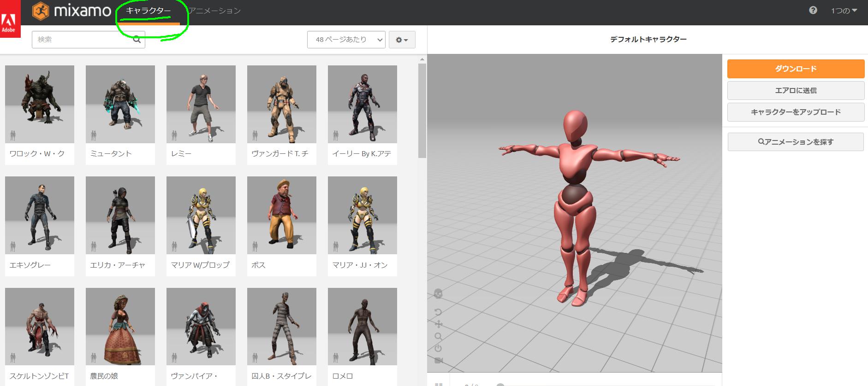Switch to the キャラクター tab

click(148, 11)
